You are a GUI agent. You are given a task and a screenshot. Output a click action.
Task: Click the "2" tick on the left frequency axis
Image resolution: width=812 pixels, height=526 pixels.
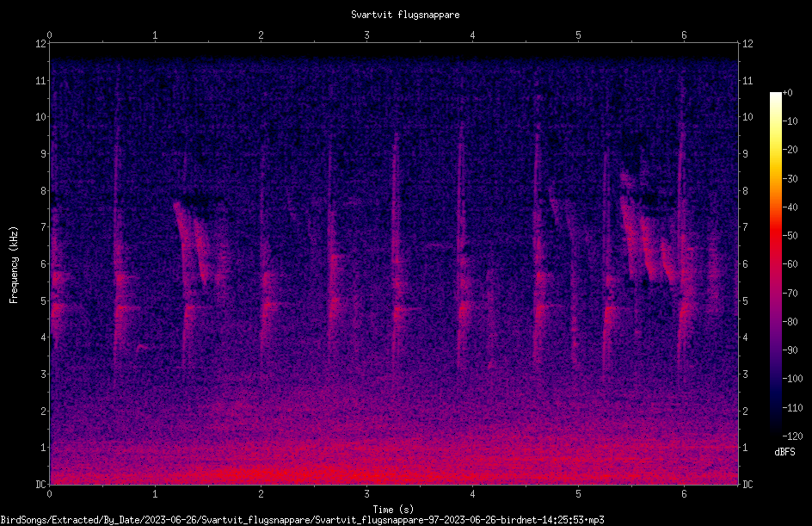click(x=43, y=411)
